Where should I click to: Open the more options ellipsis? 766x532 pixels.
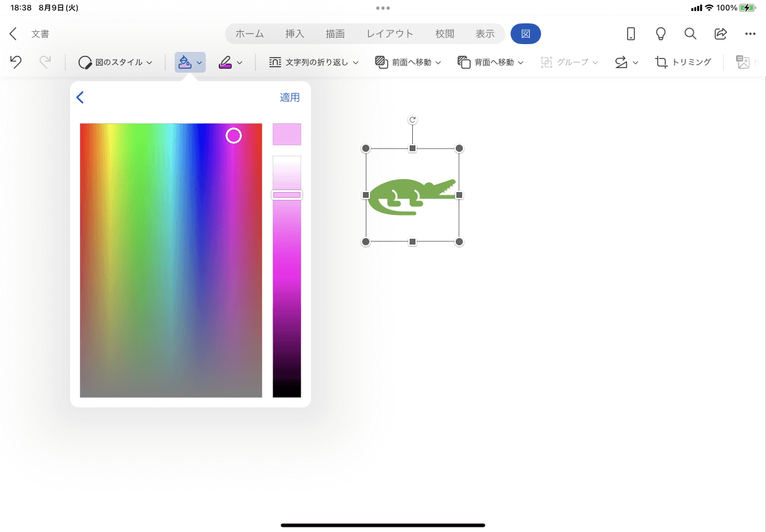[750, 34]
